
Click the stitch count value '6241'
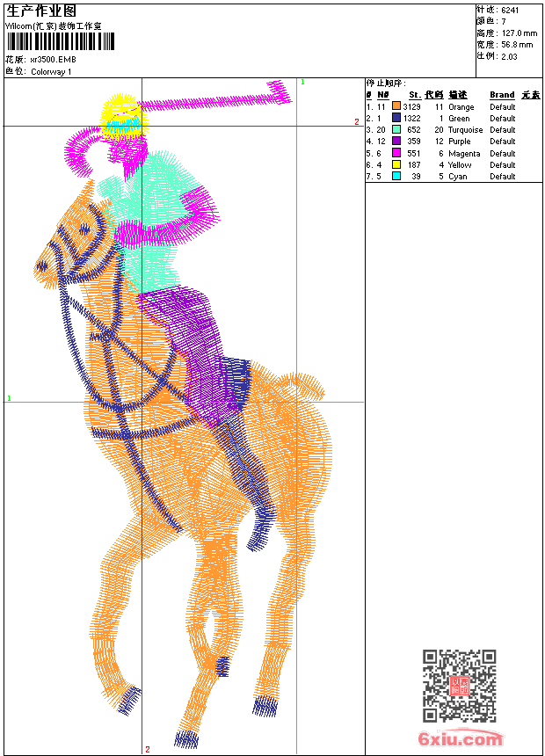tap(510, 11)
